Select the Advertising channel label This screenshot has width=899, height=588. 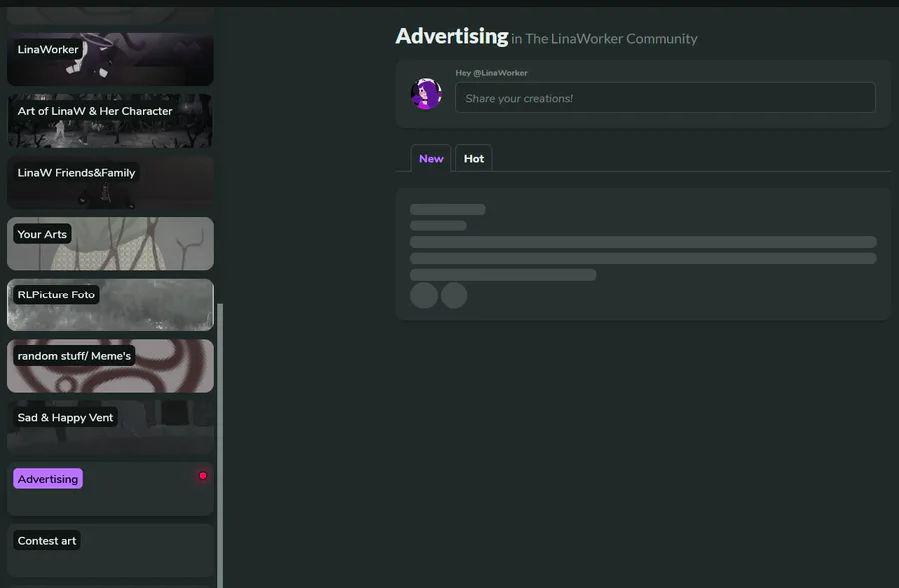point(48,479)
